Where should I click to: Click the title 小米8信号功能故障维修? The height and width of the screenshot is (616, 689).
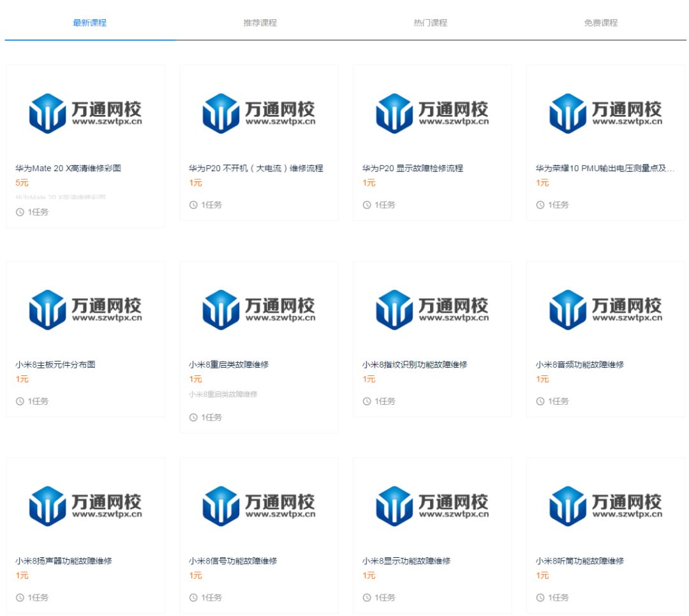233,561
